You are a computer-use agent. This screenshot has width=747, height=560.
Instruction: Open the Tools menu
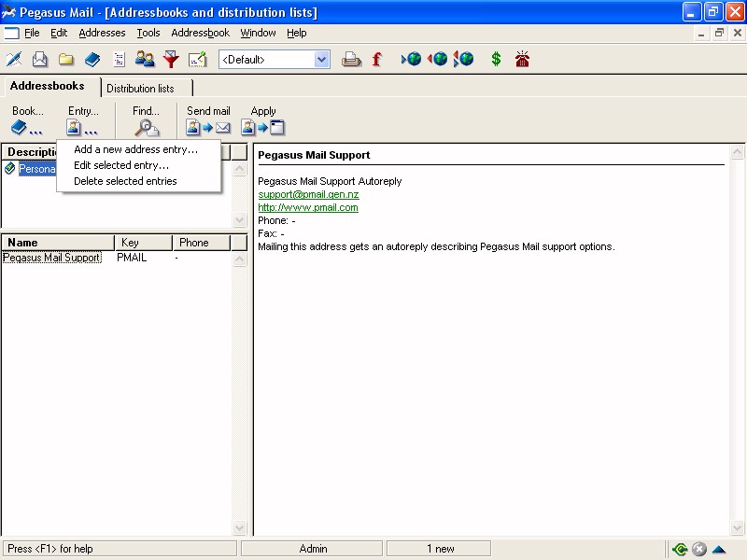tap(148, 33)
